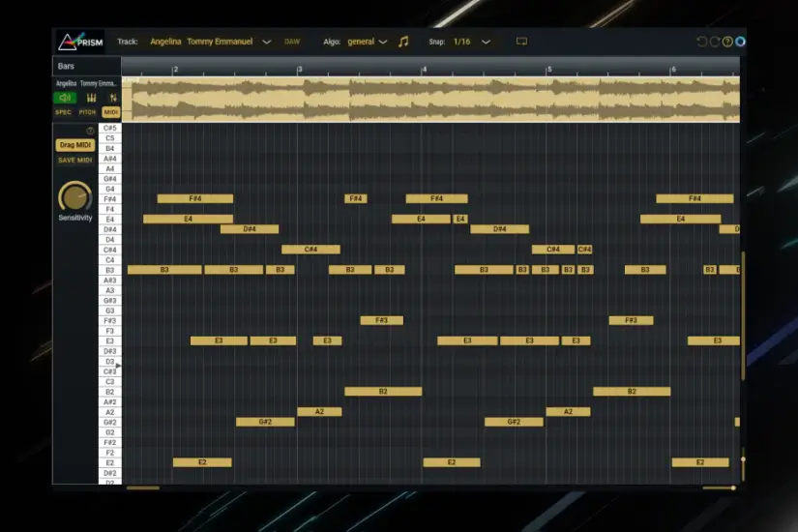
Task: Select the first B2 note block
Action: coord(383,392)
